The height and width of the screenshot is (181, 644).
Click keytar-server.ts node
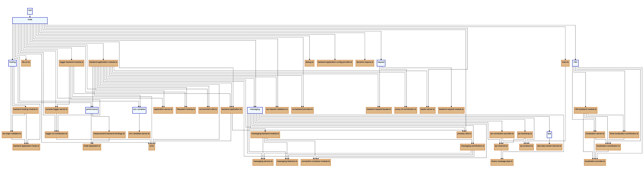pyautogui.click(x=428, y=110)
